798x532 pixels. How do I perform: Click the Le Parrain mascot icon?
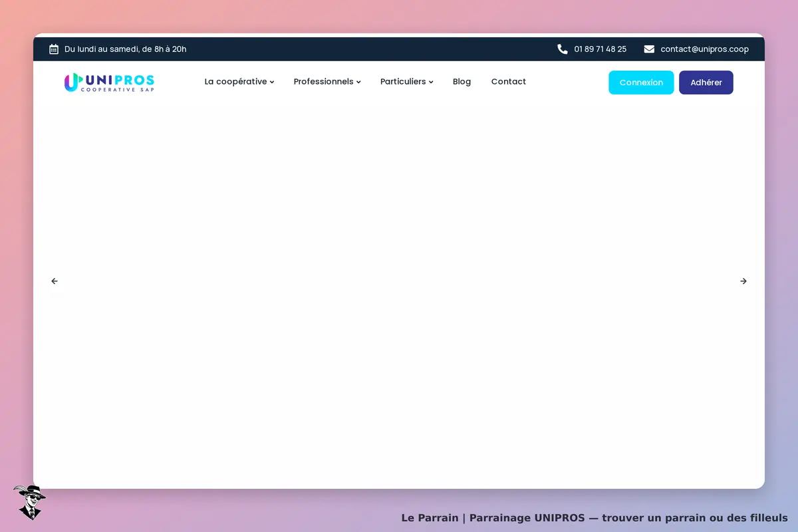30,502
